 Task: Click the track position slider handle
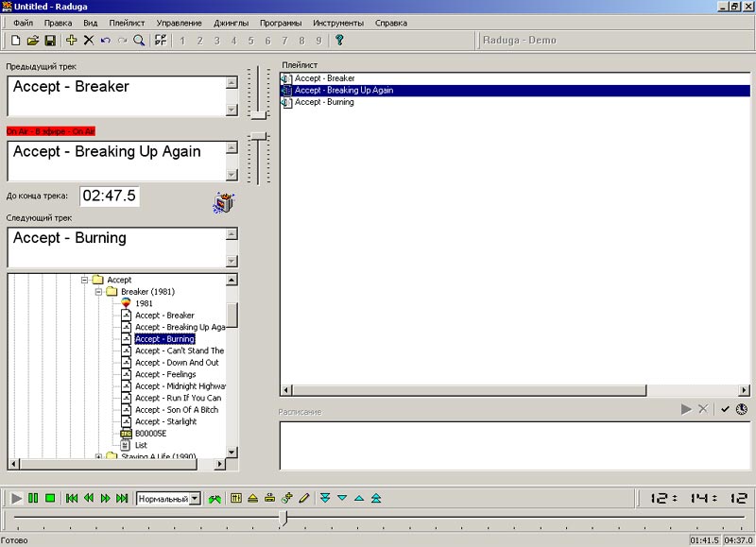point(283,519)
